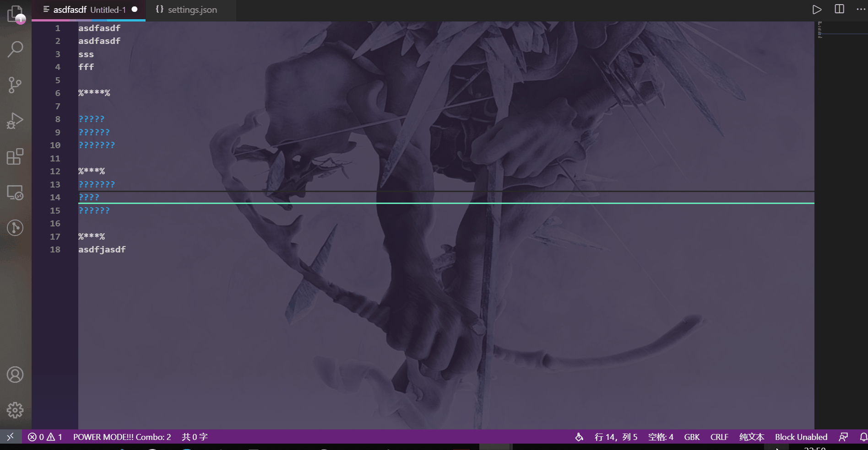Place cursor on 'sss' line

click(x=86, y=54)
